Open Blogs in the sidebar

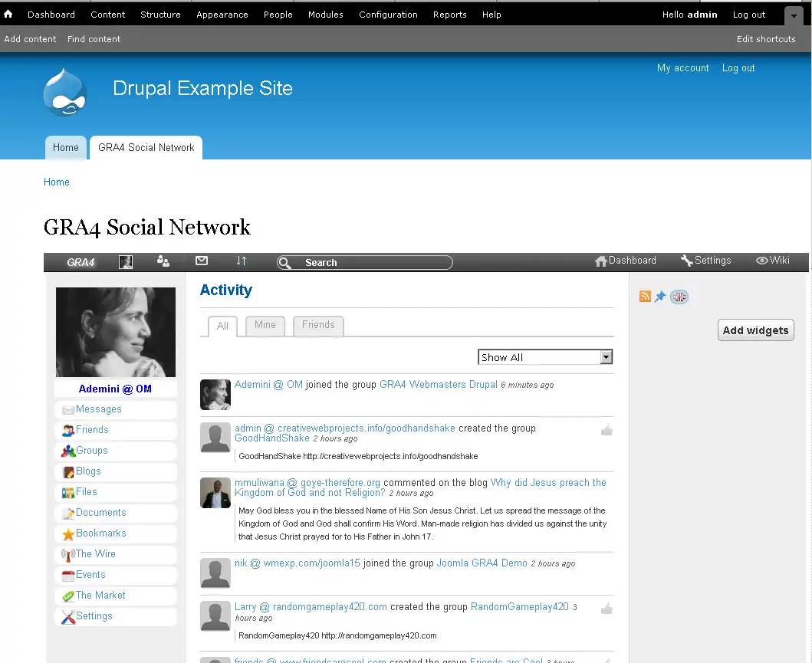(x=116, y=471)
